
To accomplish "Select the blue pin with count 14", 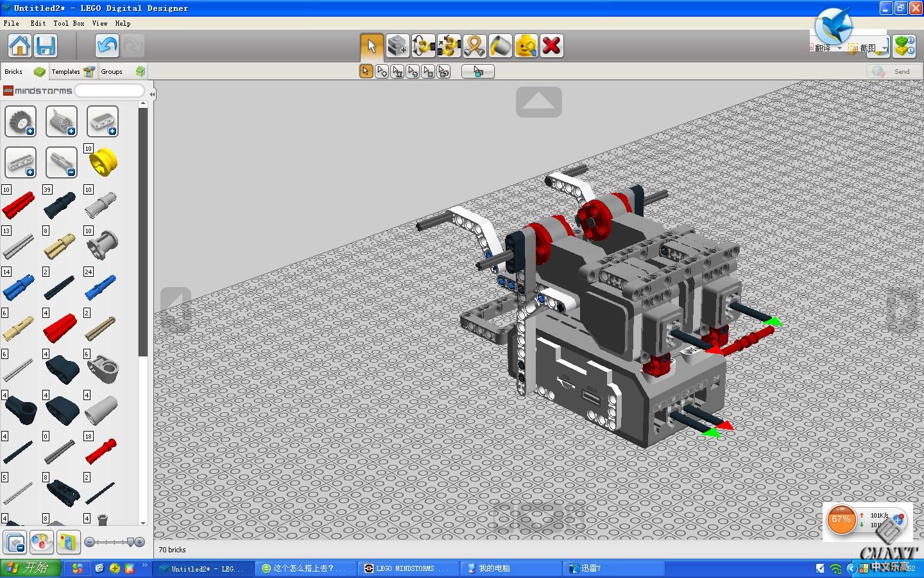I will (x=19, y=286).
